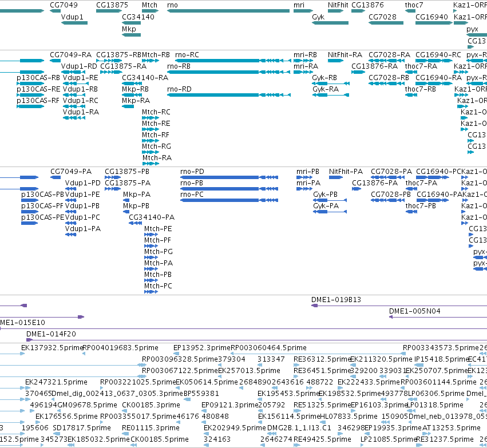Select BAC clone DME1-005N04
This screenshot has width=487, height=448.
[438, 317]
